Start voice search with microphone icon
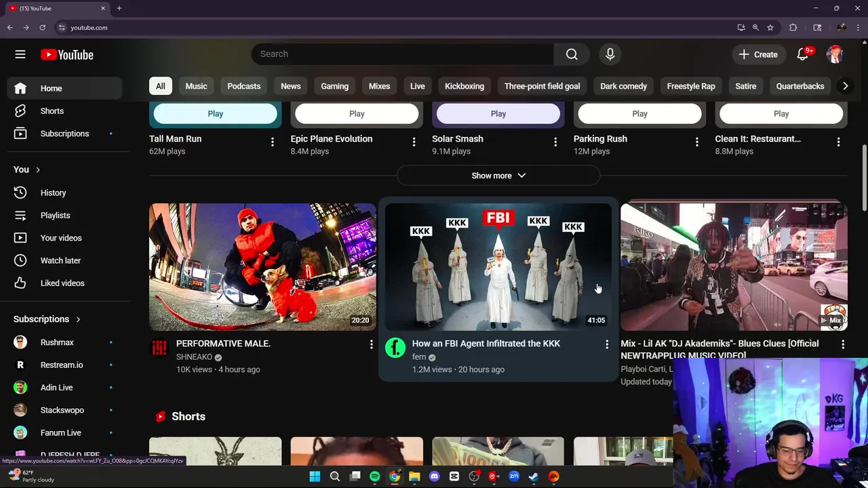The height and width of the screenshot is (488, 868). tap(610, 54)
